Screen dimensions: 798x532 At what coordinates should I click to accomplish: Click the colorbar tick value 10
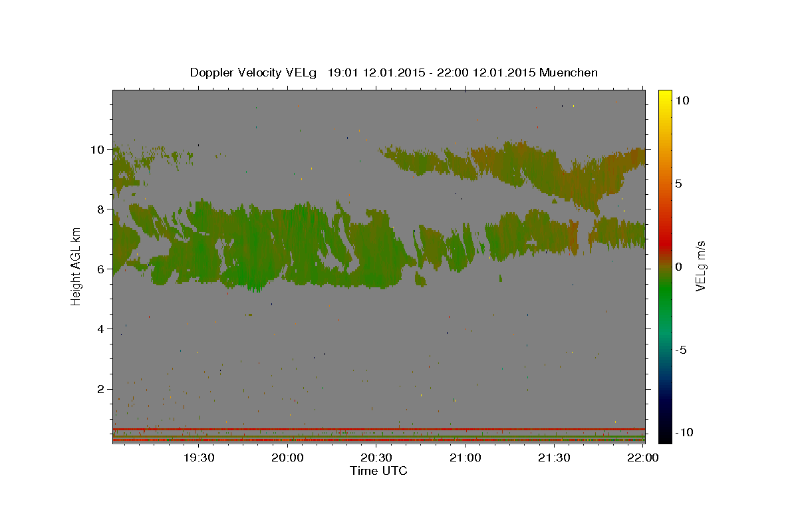tap(682, 100)
